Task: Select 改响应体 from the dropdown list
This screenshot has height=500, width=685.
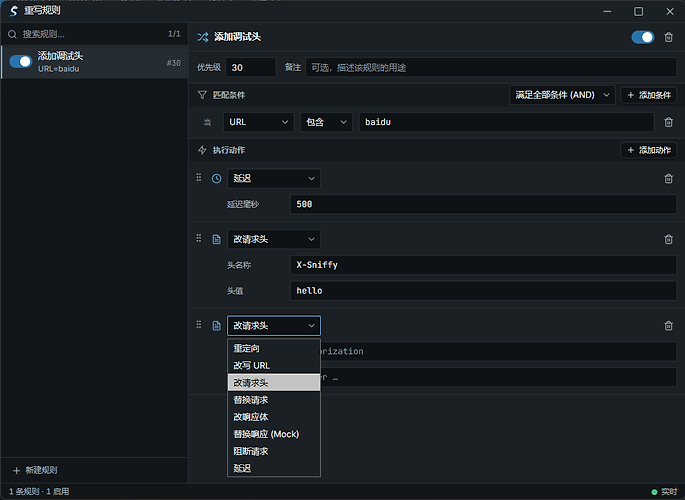Action: tap(274, 417)
